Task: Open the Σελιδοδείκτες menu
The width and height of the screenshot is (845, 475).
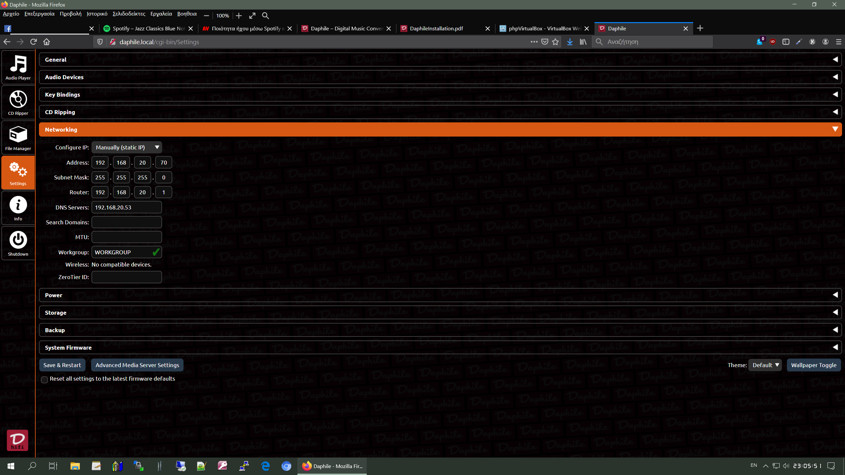Action: click(129, 14)
